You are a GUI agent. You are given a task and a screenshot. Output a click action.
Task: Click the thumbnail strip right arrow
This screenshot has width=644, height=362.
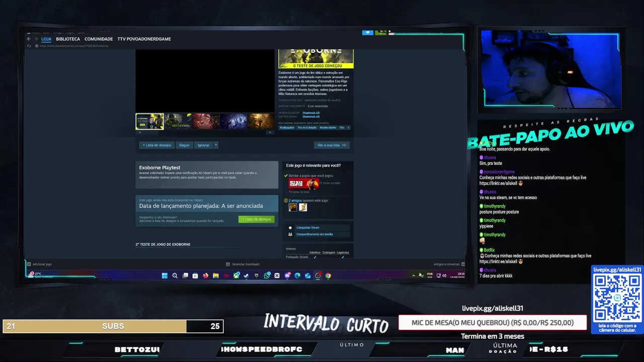point(270,132)
